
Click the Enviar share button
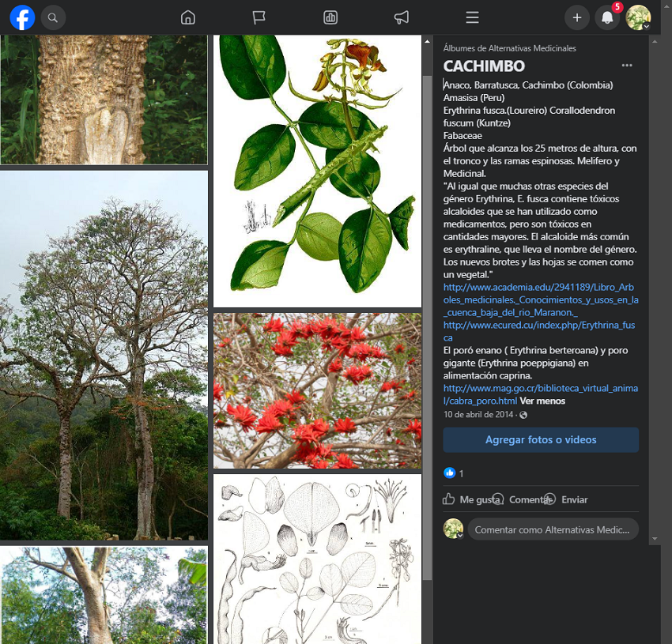568,499
